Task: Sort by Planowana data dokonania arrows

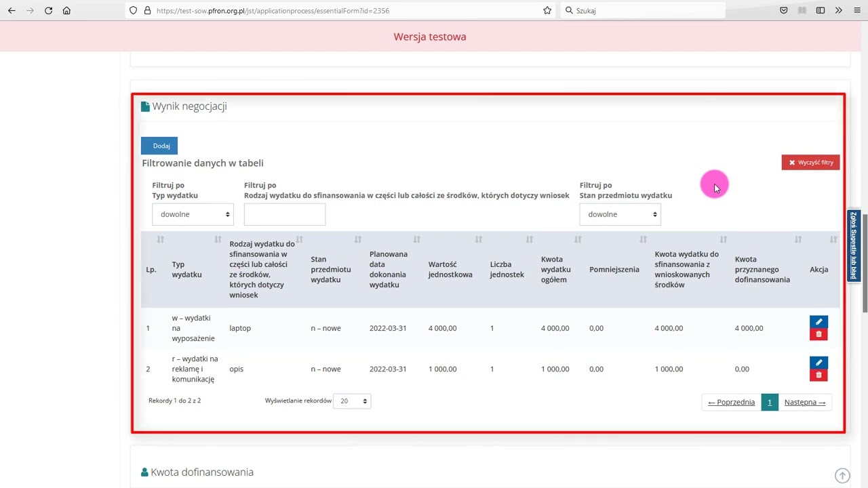Action: point(416,239)
